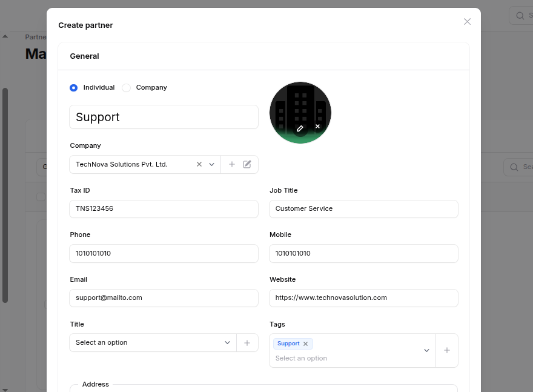Viewport: 533px width, 392px height.
Task: Edit the selected company with edit icon
Action: pos(247,165)
